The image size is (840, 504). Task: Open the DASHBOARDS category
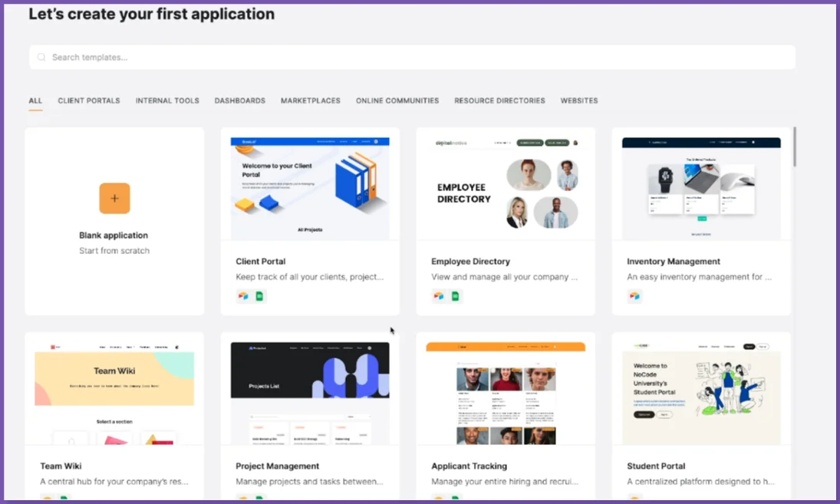[240, 100]
